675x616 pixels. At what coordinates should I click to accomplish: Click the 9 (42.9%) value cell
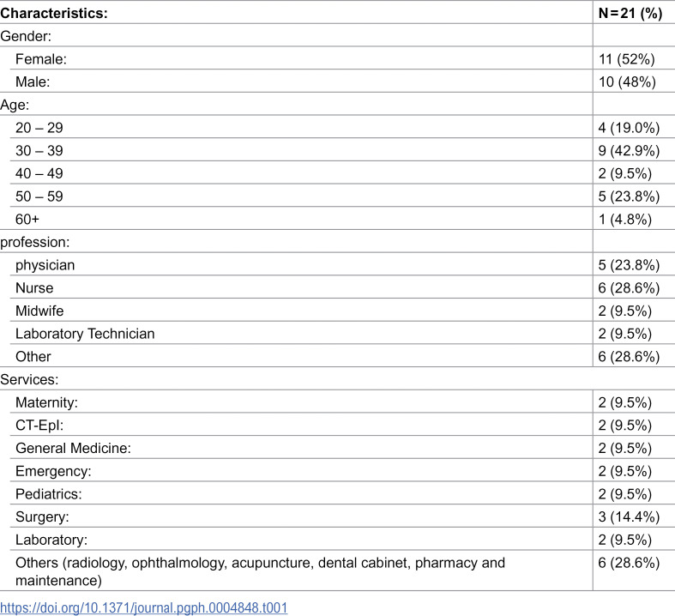(x=629, y=151)
